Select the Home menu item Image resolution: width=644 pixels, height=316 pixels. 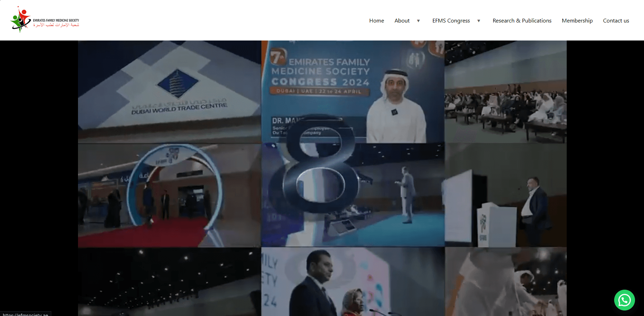point(376,21)
